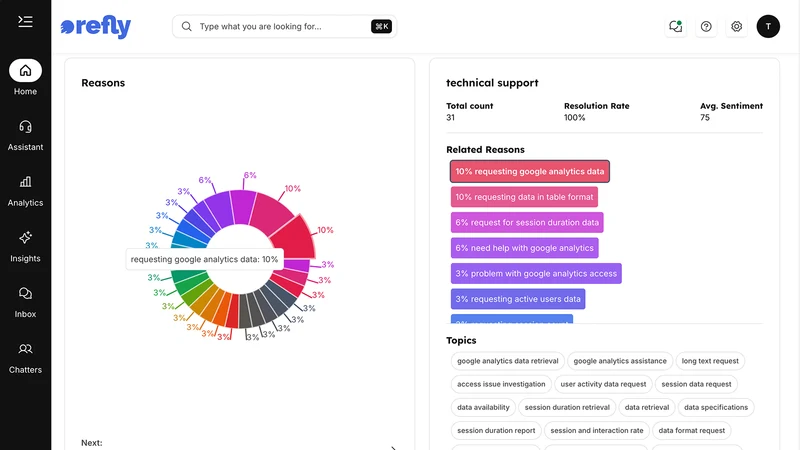Go to the Analytics bar chart icon
Image resolution: width=800 pixels, height=450 pixels.
(x=25, y=182)
